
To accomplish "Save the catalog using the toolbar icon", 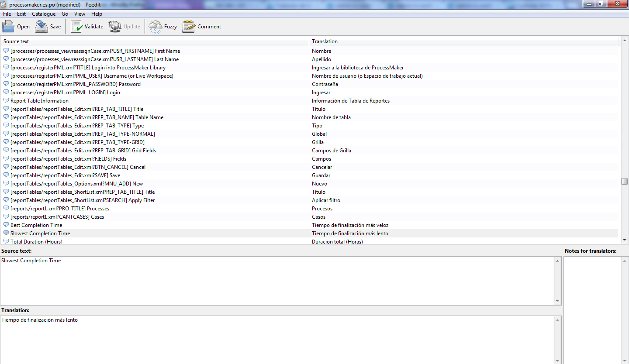I will [41, 27].
